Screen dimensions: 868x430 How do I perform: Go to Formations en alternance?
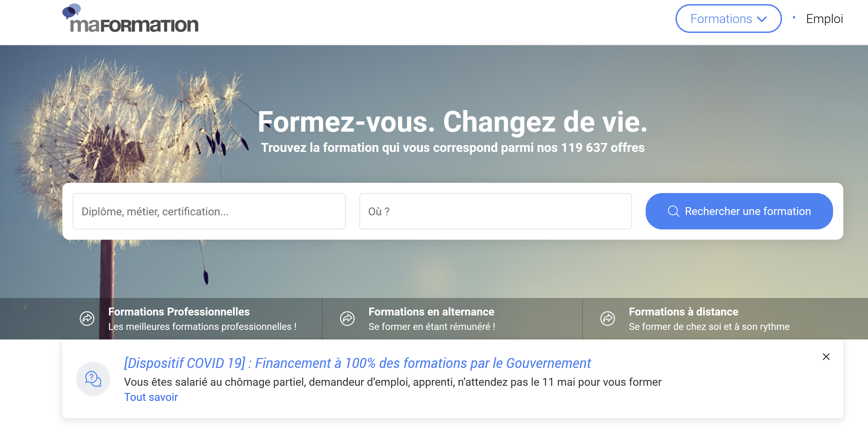pos(431,312)
